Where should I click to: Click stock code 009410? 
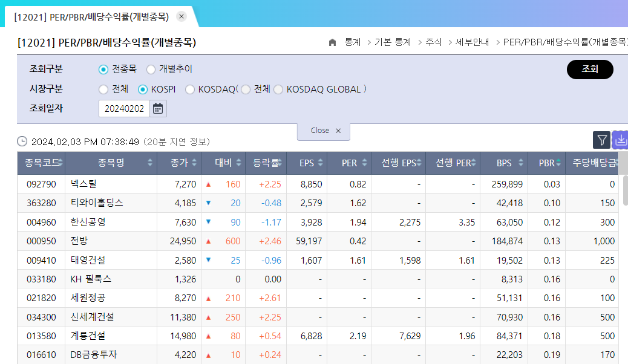tap(41, 260)
